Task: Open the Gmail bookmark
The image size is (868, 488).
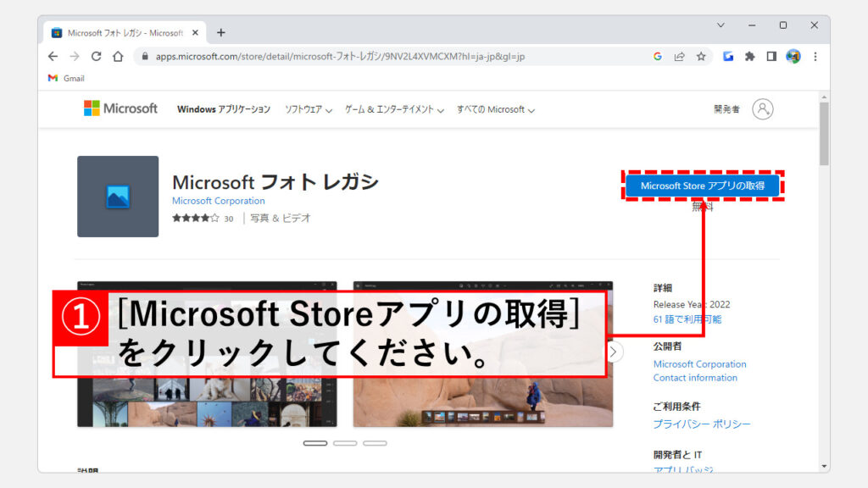Action: click(66, 78)
